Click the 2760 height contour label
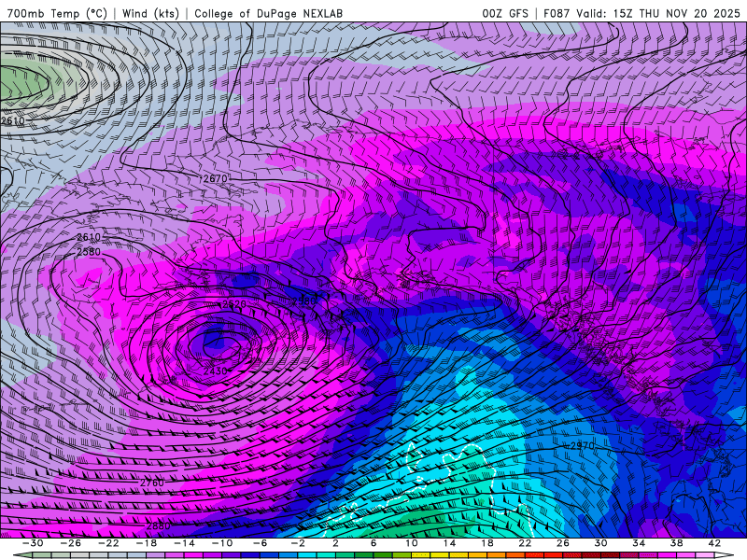 pos(152,483)
